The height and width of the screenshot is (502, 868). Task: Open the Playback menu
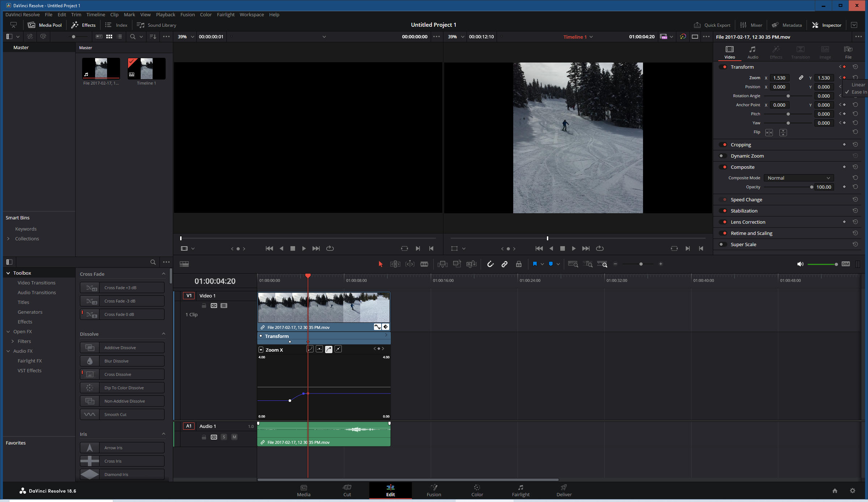tap(165, 14)
